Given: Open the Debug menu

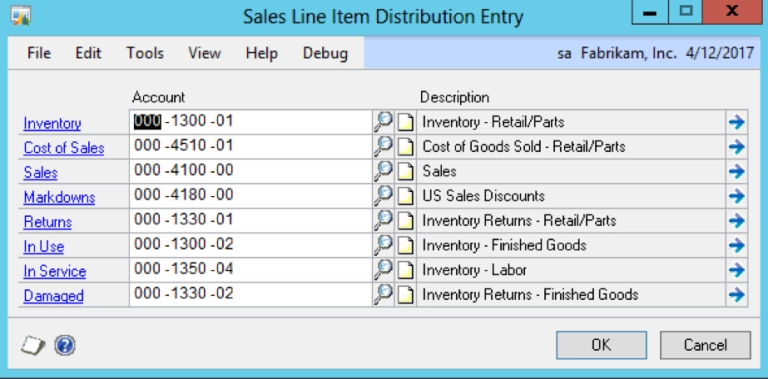Looking at the screenshot, I should pos(325,53).
